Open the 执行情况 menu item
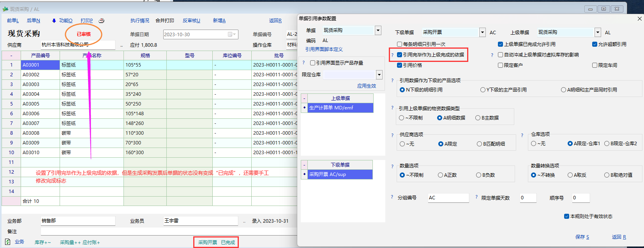Image resolution: width=644 pixels, height=248 pixels. 139,21
